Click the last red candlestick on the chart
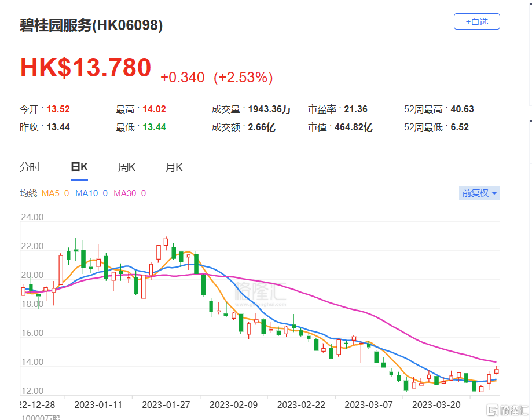The width and height of the screenshot is (532, 420). click(x=496, y=371)
